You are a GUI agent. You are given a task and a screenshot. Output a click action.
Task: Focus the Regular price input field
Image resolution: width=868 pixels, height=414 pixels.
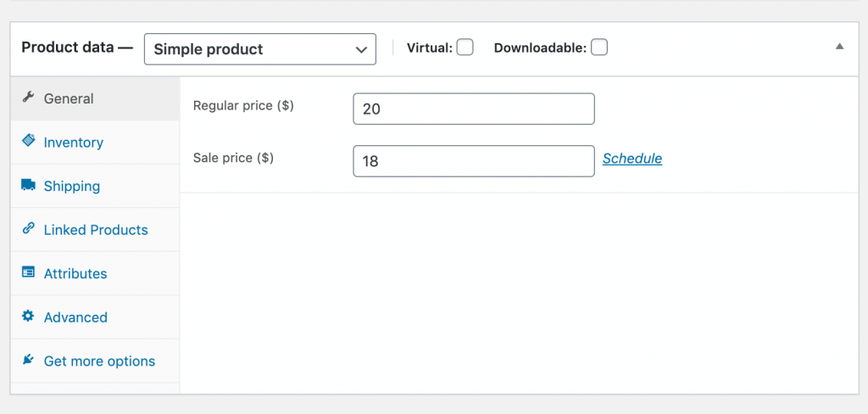pos(474,109)
